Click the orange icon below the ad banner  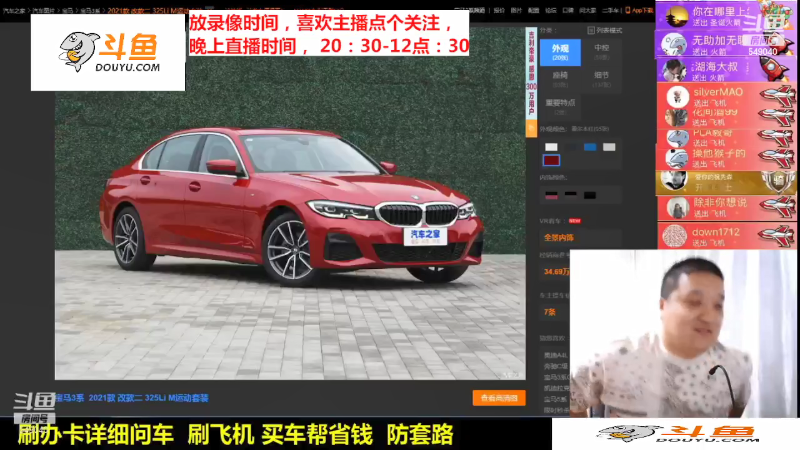point(531,129)
